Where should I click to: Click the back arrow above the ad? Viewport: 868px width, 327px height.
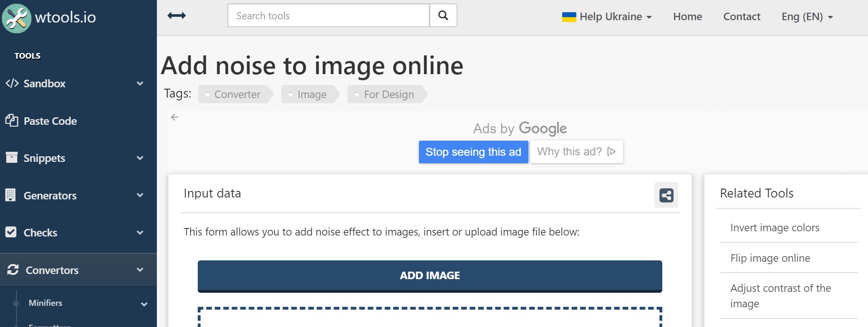point(175,117)
